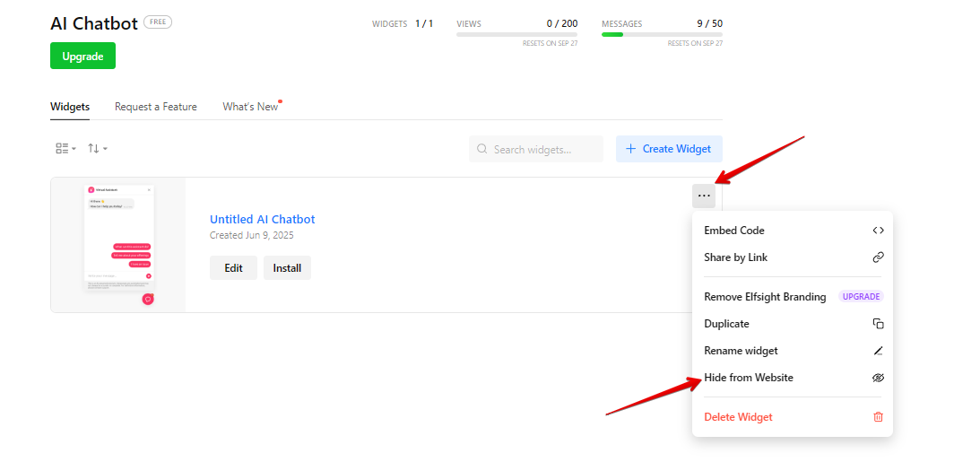Click the "0 / 200" views count
Image resolution: width=980 pixels, height=462 pixels.
562,23
